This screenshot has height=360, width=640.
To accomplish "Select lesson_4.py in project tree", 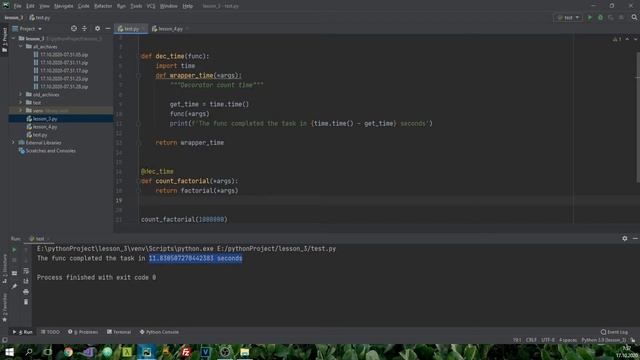I will click(x=42, y=127).
